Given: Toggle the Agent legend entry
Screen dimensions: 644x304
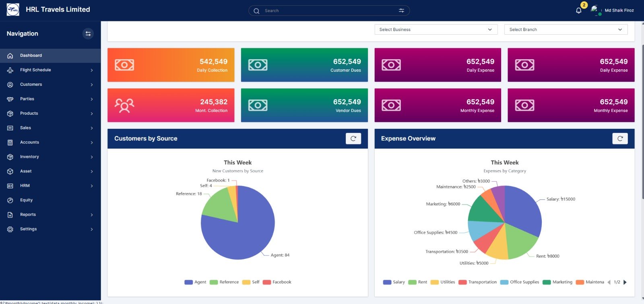Looking at the screenshot, I should [195, 282].
